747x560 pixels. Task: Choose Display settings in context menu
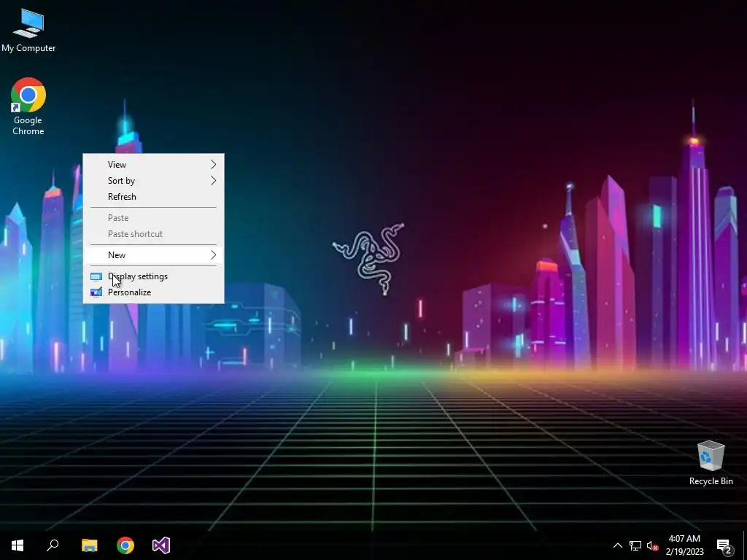[153, 276]
